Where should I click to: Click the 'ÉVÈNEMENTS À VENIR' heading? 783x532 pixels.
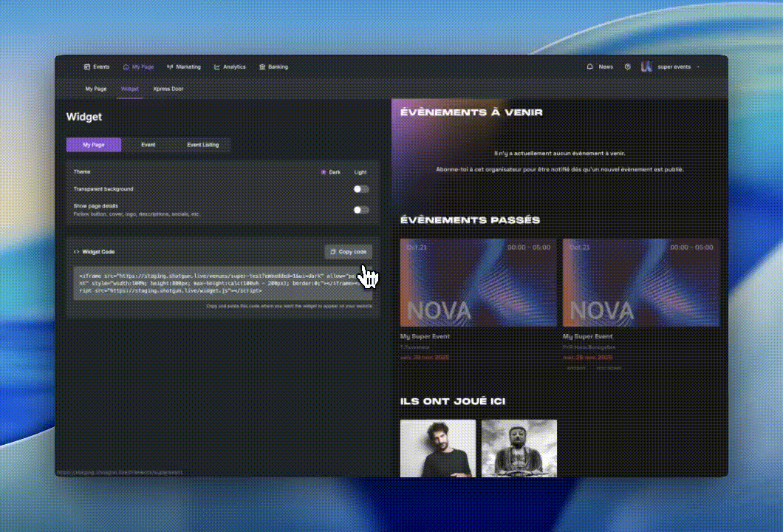471,112
